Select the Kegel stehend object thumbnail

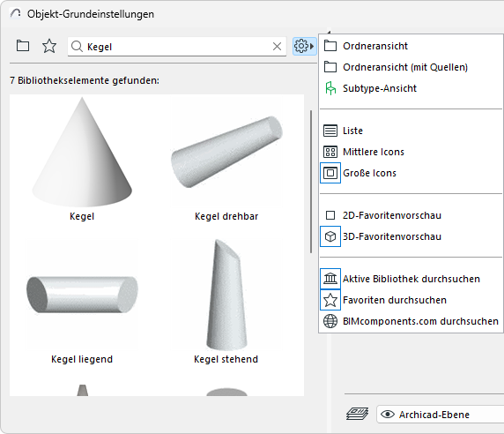tap(226, 295)
